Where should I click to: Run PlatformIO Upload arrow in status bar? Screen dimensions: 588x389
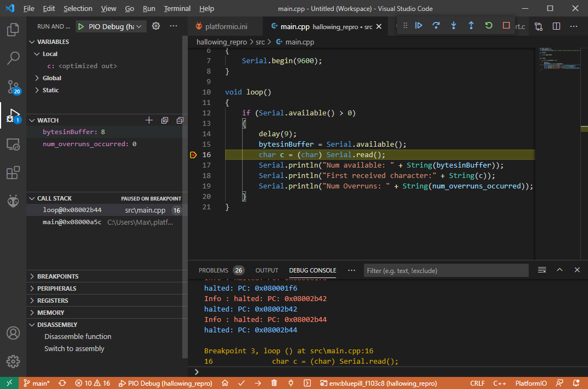258,383
